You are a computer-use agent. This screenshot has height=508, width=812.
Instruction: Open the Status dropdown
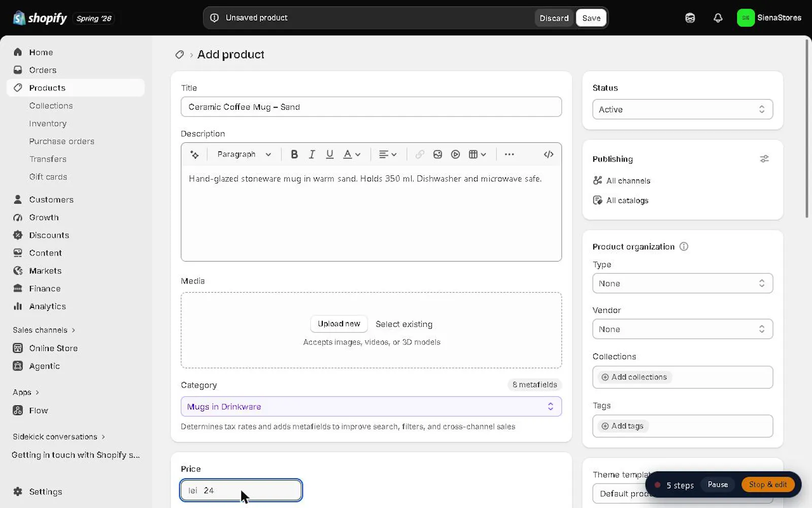(x=682, y=109)
